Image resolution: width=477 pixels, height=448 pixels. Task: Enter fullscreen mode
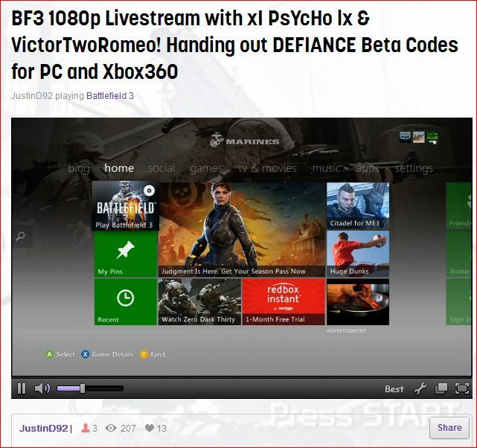coord(461,388)
